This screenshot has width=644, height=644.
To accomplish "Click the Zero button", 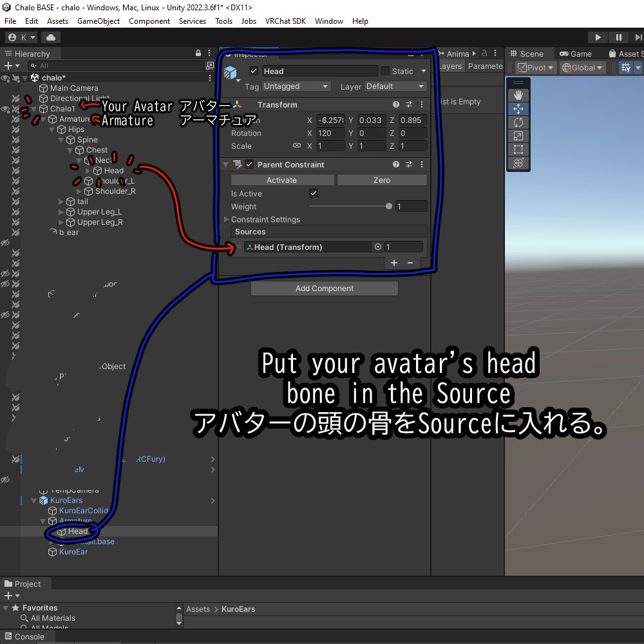I will [x=381, y=180].
